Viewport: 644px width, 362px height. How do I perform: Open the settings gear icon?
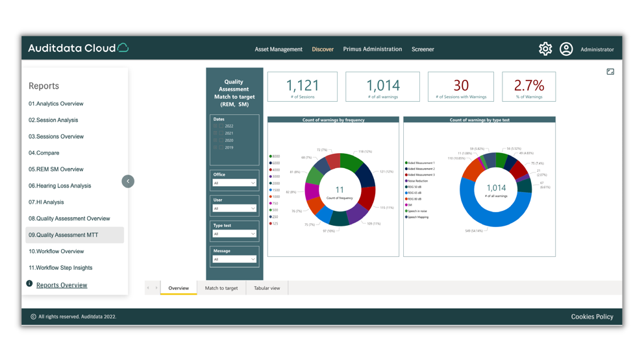545,49
